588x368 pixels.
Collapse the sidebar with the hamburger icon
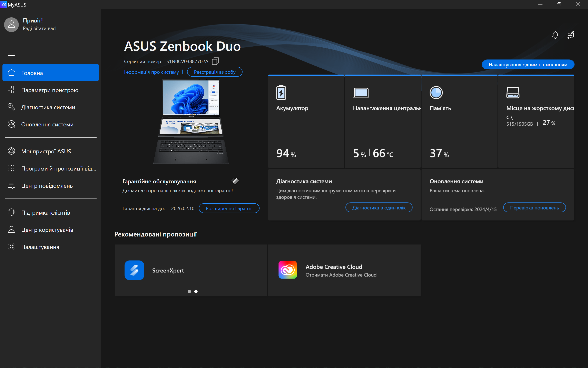click(x=11, y=56)
